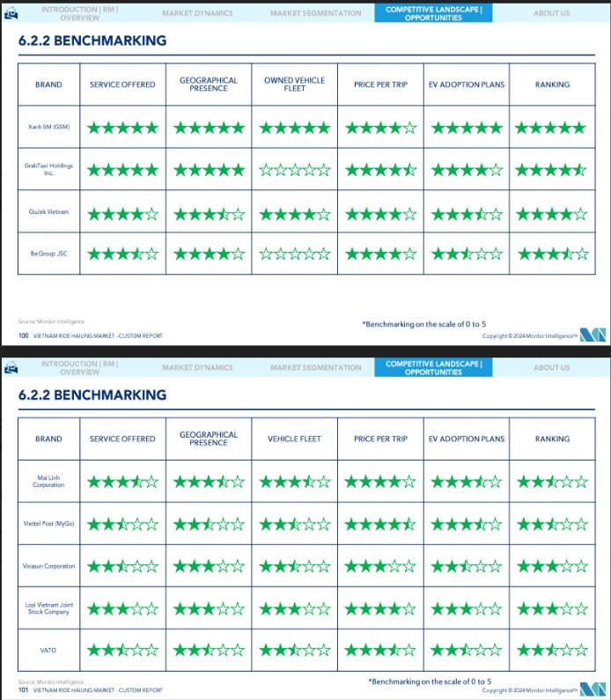
Task: Click Source: Mordor Intelligence on page 101
Action: coord(51,682)
